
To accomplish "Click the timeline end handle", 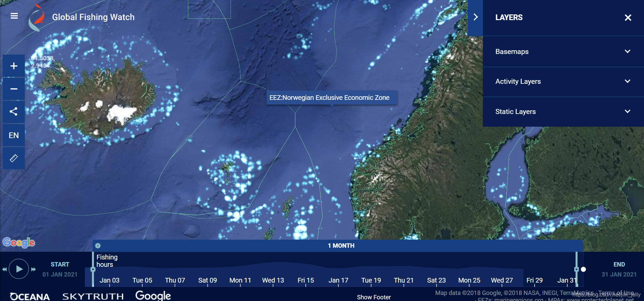I will 577,269.
